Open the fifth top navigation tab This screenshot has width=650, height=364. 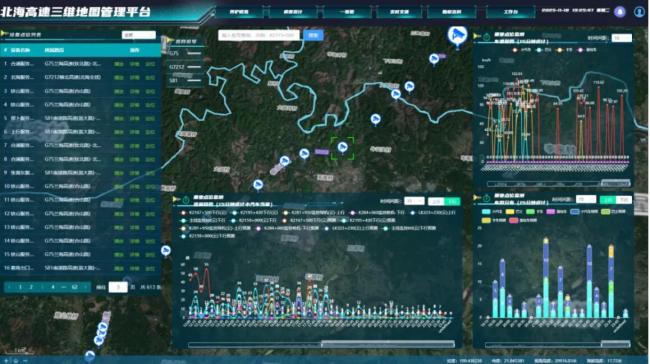pos(452,12)
